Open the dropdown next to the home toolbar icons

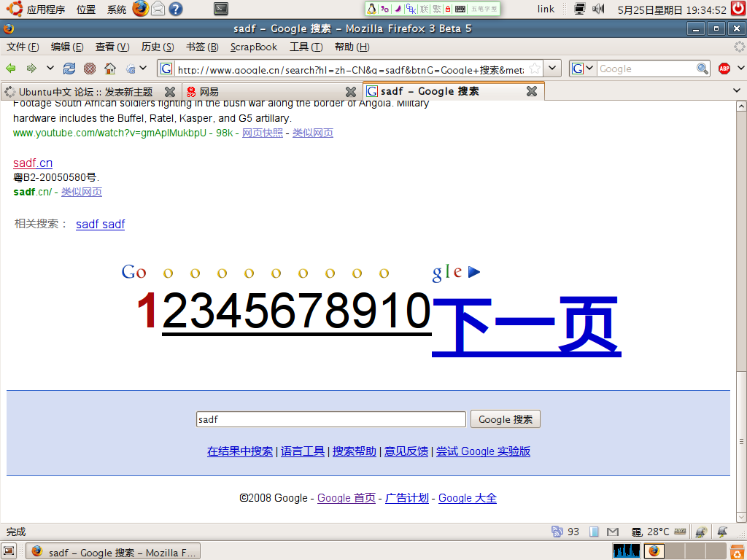pos(143,68)
